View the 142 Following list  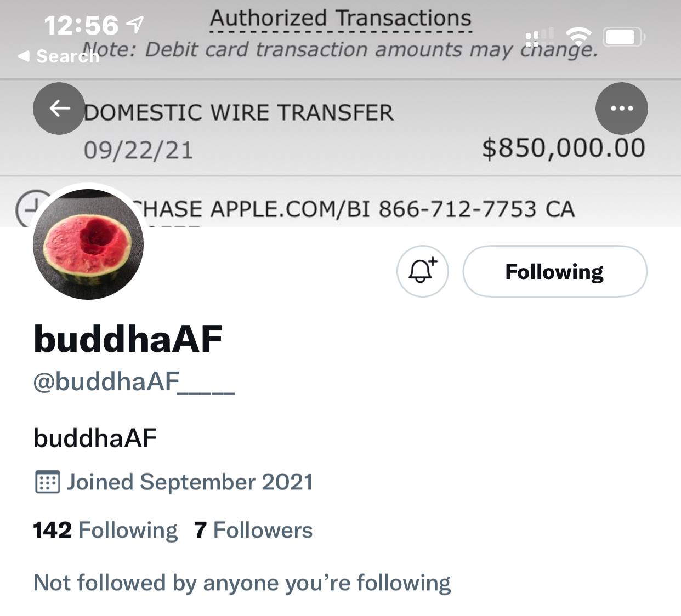tap(105, 531)
